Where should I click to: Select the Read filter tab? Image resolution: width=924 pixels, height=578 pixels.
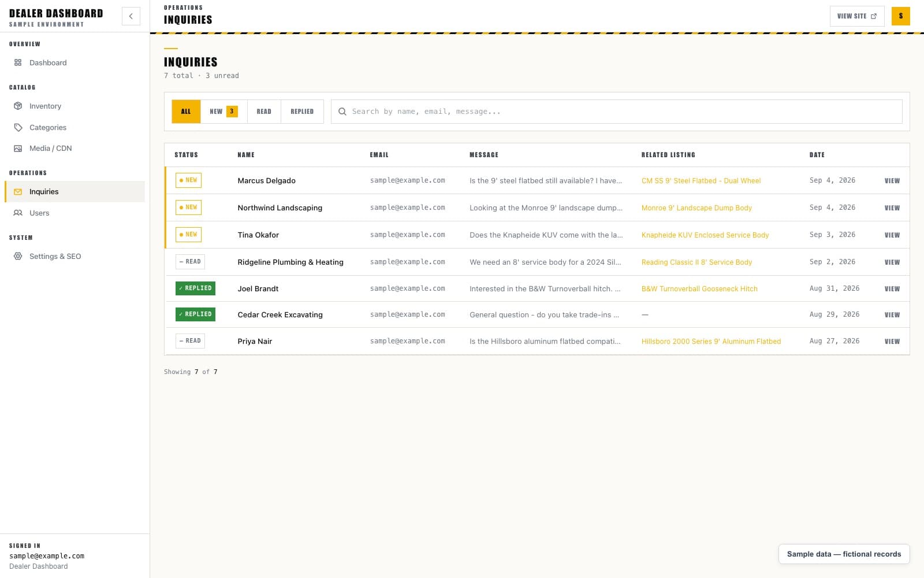point(264,112)
